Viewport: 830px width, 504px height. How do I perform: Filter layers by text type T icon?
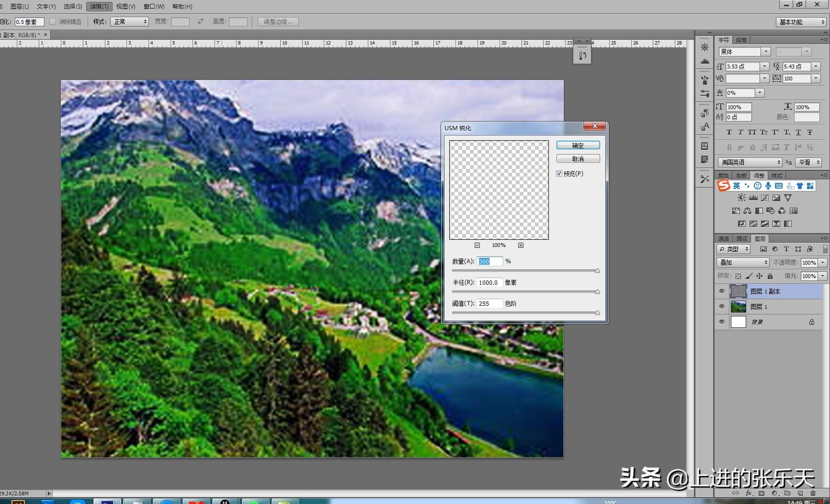[x=786, y=249]
